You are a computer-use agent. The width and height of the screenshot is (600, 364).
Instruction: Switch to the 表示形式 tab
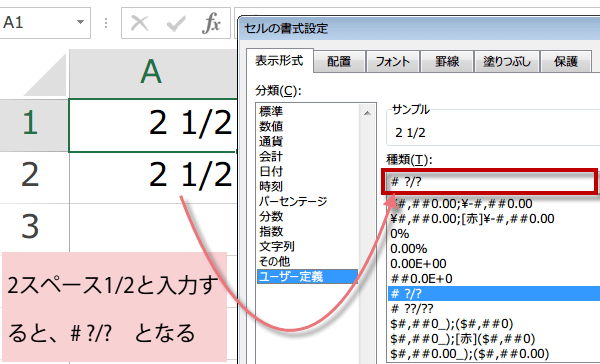pos(279,60)
